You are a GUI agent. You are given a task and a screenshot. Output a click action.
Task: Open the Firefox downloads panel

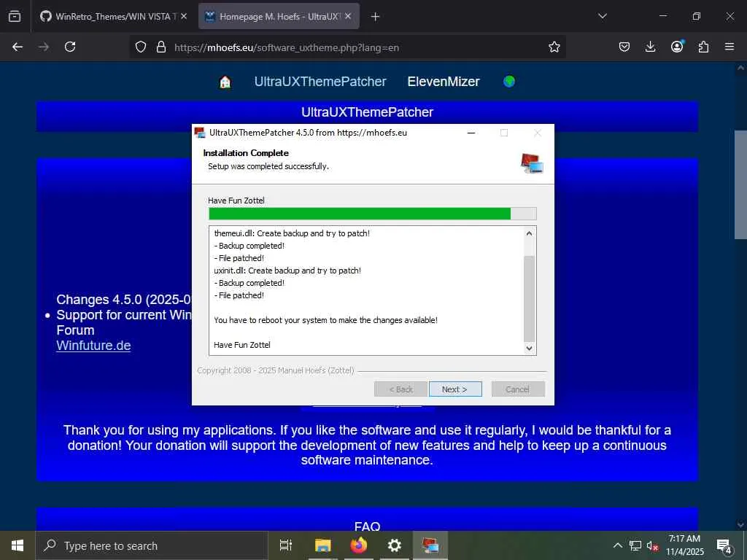(650, 47)
